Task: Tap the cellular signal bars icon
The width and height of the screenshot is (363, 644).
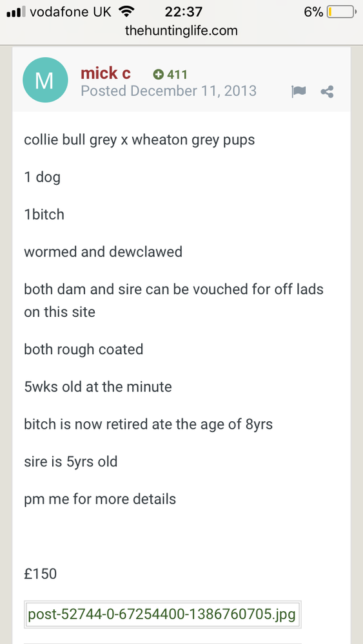Action: (x=17, y=12)
